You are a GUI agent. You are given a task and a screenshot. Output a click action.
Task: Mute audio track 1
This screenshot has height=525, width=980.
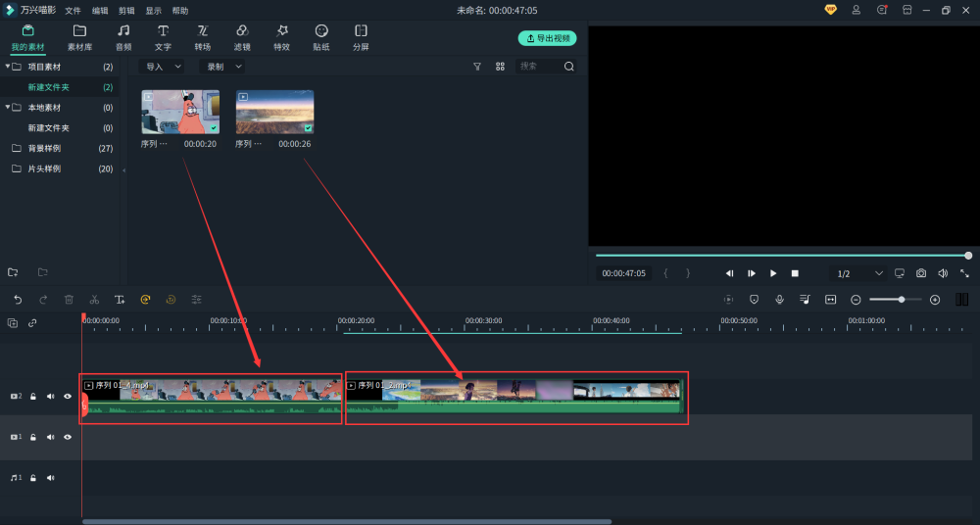coord(51,478)
